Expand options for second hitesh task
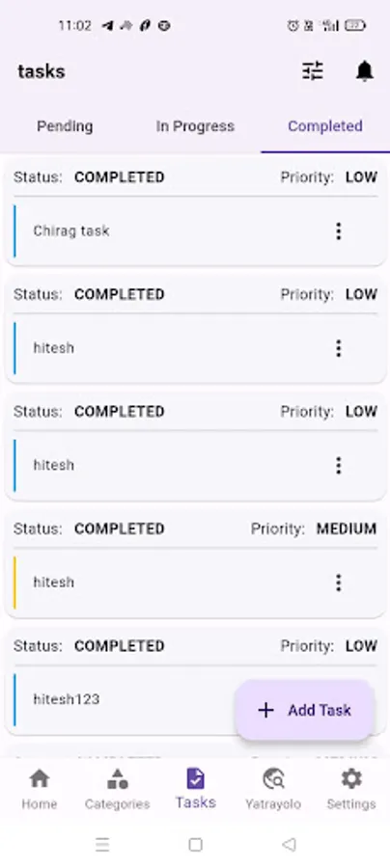Image resolution: width=390 pixels, height=868 pixels. coord(339,466)
